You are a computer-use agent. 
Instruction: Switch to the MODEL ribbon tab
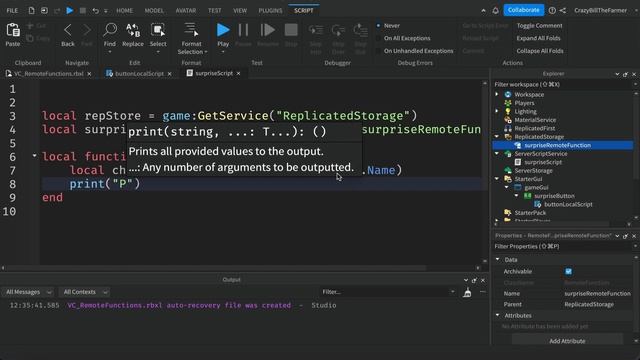click(154, 11)
